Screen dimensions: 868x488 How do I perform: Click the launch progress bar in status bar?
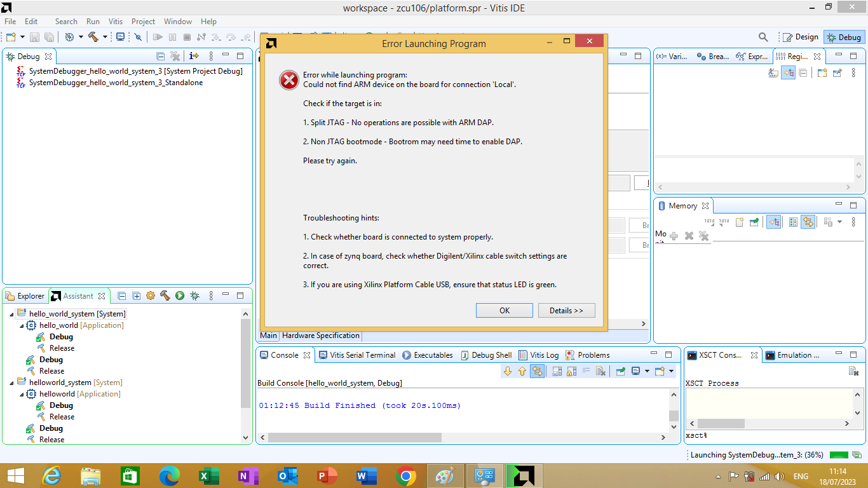point(839,455)
